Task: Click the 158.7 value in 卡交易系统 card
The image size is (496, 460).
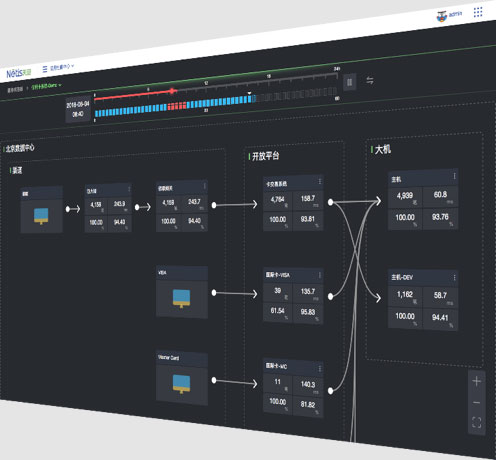Action: [x=308, y=199]
